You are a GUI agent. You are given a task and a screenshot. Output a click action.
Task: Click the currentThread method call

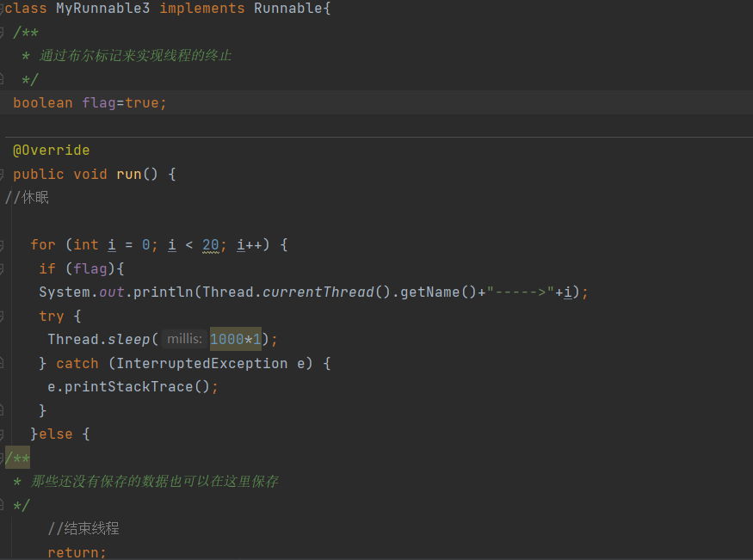(x=318, y=292)
